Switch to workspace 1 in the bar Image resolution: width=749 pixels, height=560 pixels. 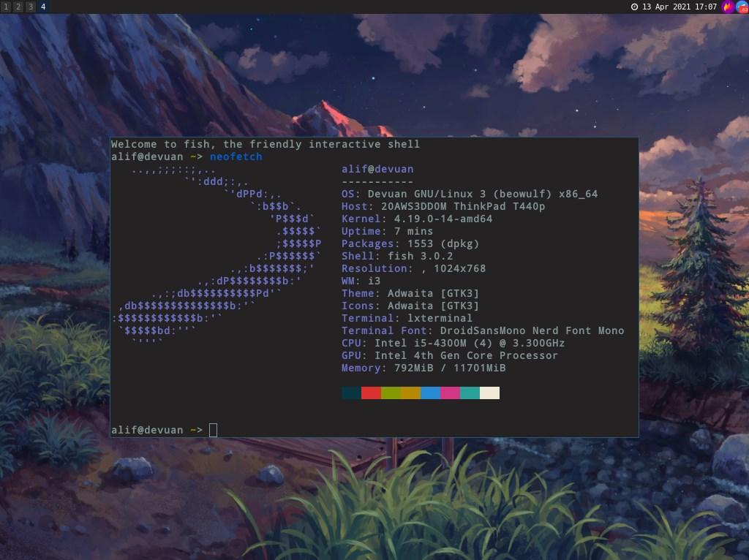pos(6,7)
